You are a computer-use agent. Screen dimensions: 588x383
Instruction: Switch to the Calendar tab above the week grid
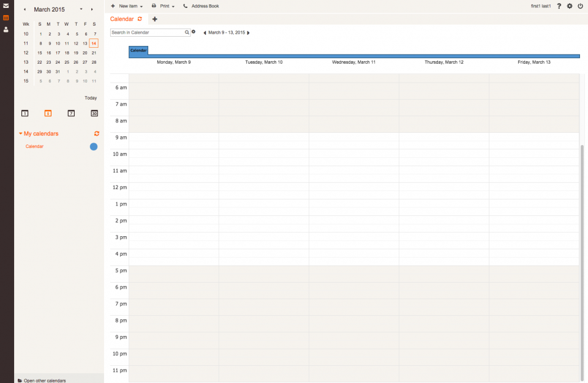[138, 51]
